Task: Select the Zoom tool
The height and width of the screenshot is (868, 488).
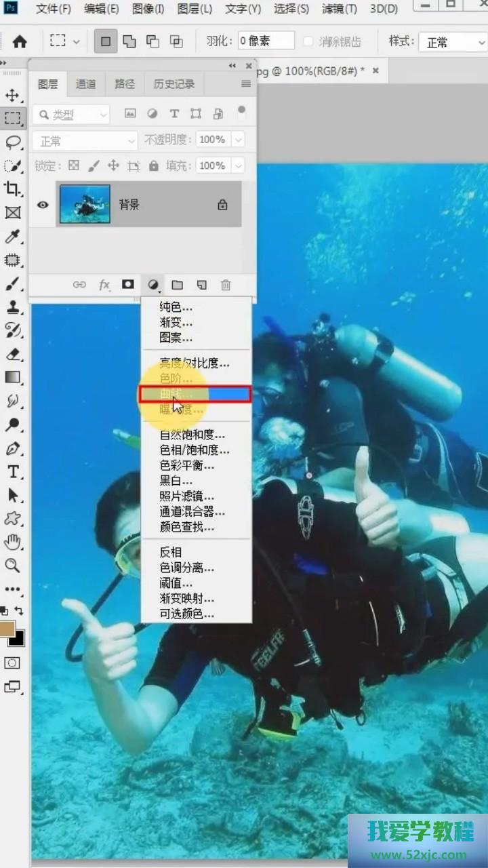Action: [12, 566]
